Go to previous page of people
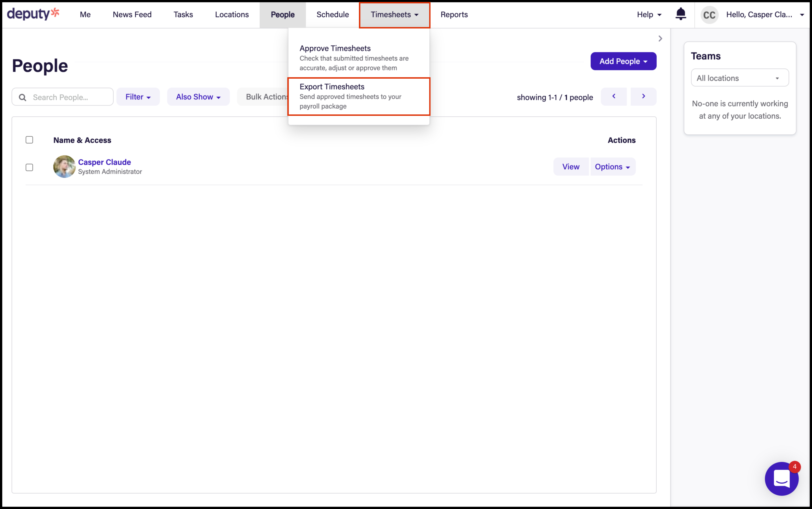Viewport: 812px width, 509px height. (614, 97)
